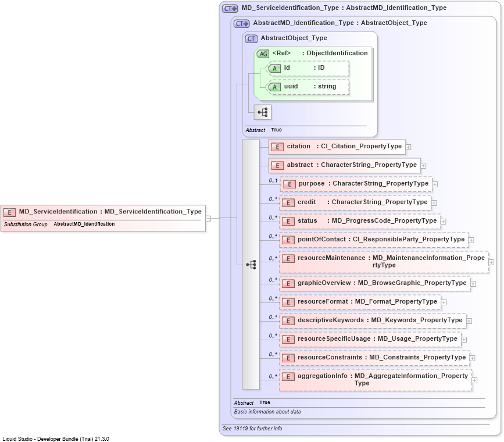
Task: Click the CT icon of MD_ServiceIdentification_Type
Action: point(230,9)
